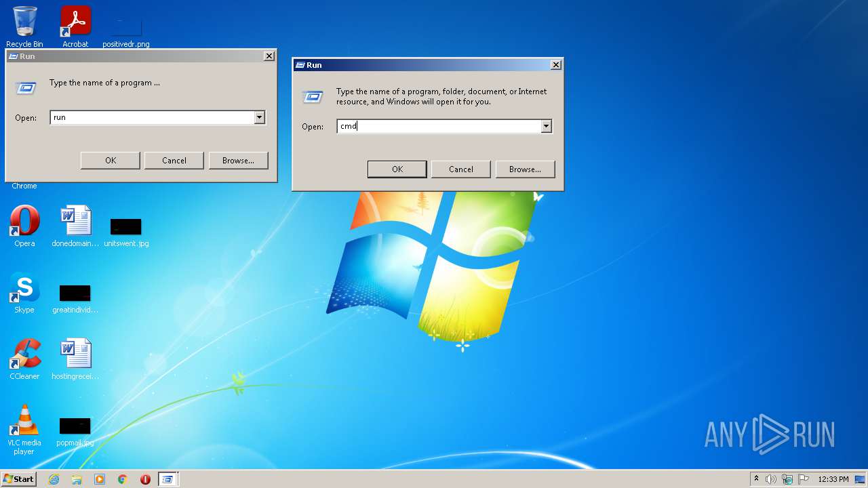Click Browse in the cmd Run dialog
Viewport: 868px width, 488px height.
pos(525,169)
